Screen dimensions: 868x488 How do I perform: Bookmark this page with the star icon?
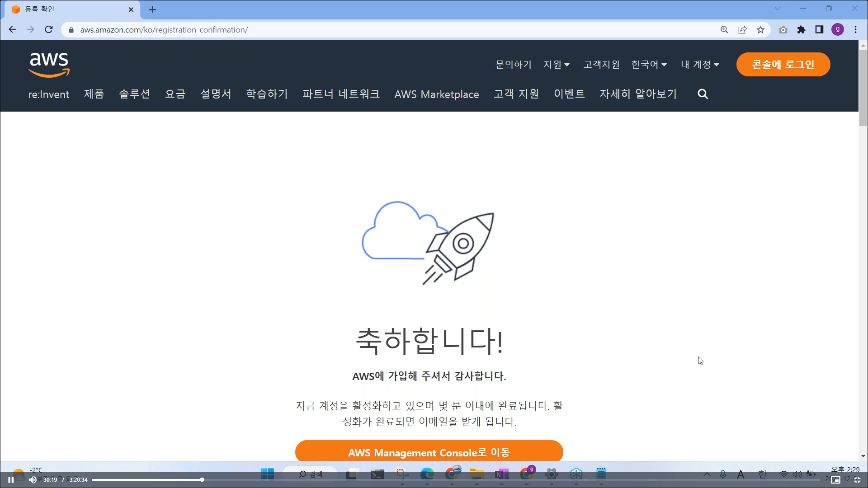(760, 30)
